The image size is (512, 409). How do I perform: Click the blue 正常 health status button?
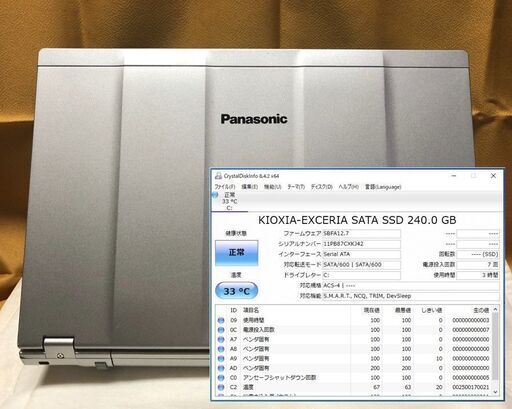coord(237,253)
